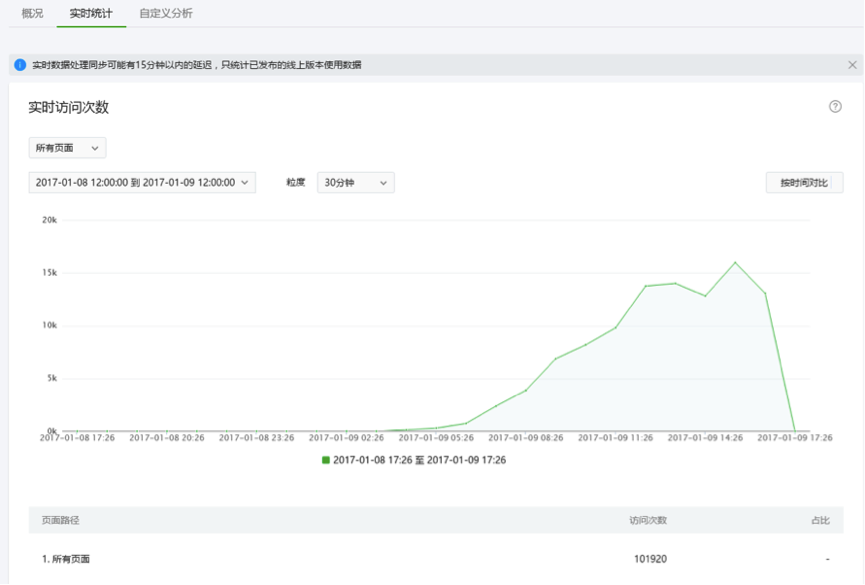Screen dimensions: 865x585
Task: Click the chart line's highest peak
Action: point(735,262)
